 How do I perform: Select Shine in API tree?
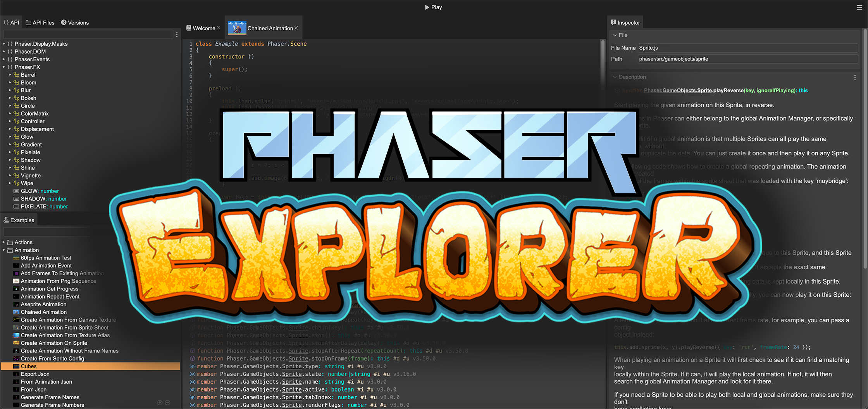28,168
